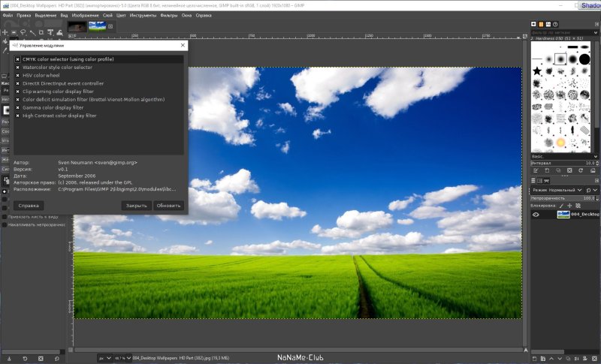Open the Выделение menu
The height and width of the screenshot is (364, 601).
[x=46, y=16]
